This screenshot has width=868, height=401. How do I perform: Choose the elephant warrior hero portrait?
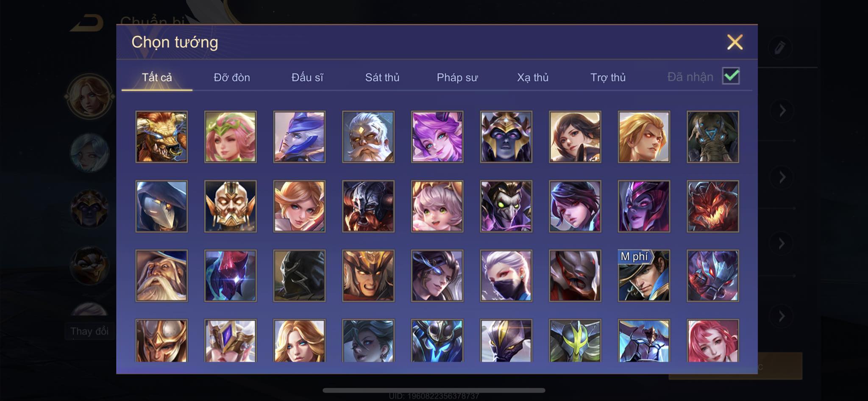[713, 137]
